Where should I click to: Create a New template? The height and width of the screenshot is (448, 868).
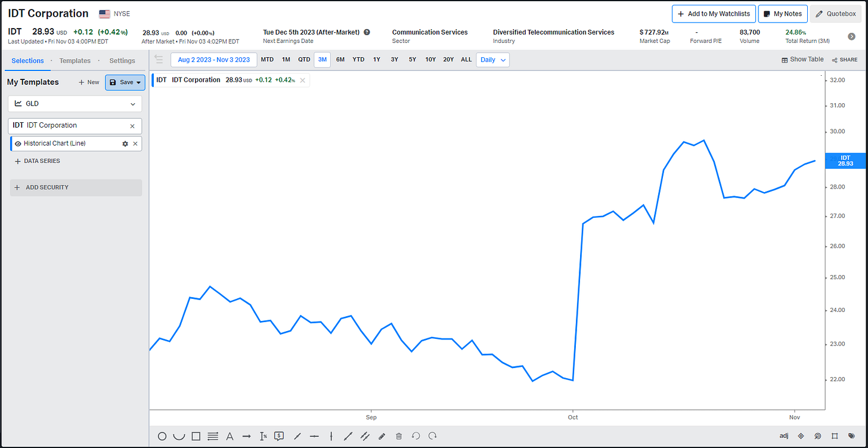tap(89, 82)
